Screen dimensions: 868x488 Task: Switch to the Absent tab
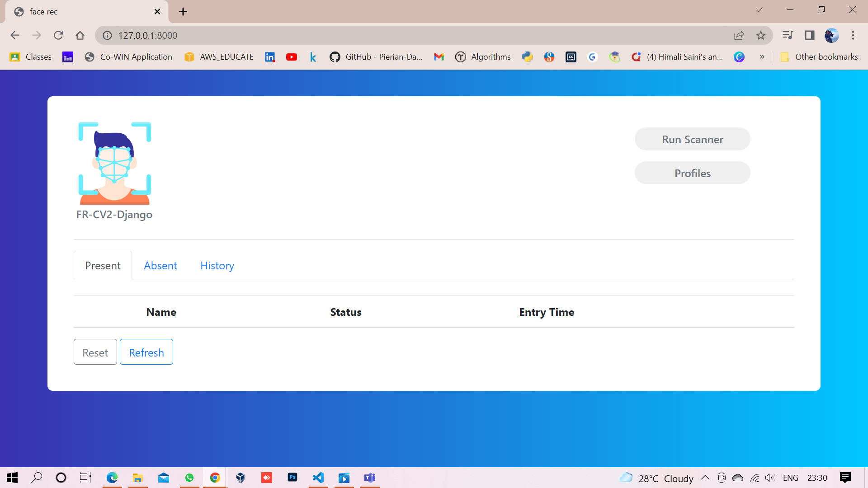(x=160, y=265)
